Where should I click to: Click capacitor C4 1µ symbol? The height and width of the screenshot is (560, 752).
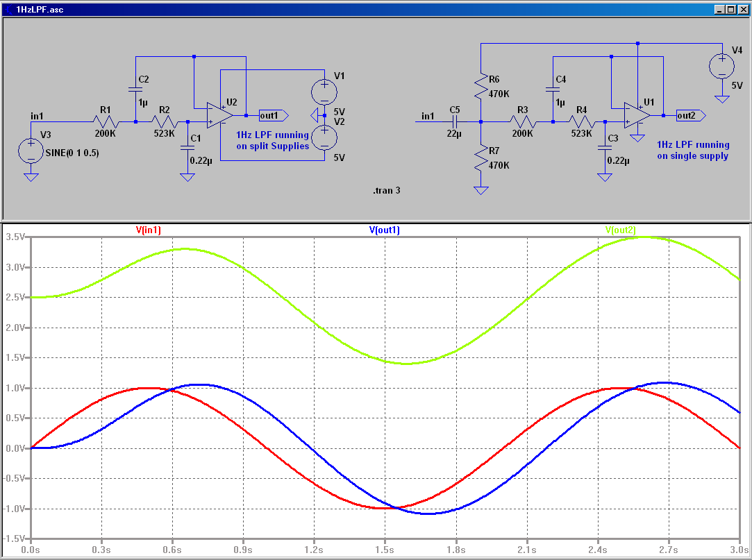(553, 90)
